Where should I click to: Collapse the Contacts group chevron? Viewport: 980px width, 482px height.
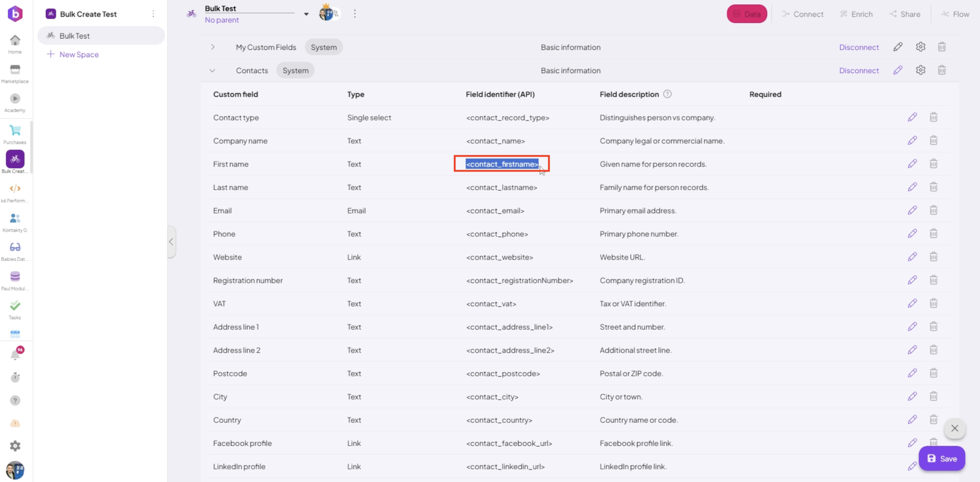[x=212, y=70]
